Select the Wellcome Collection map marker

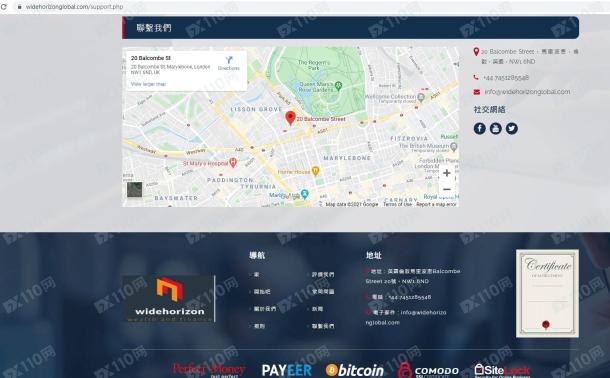click(x=421, y=96)
